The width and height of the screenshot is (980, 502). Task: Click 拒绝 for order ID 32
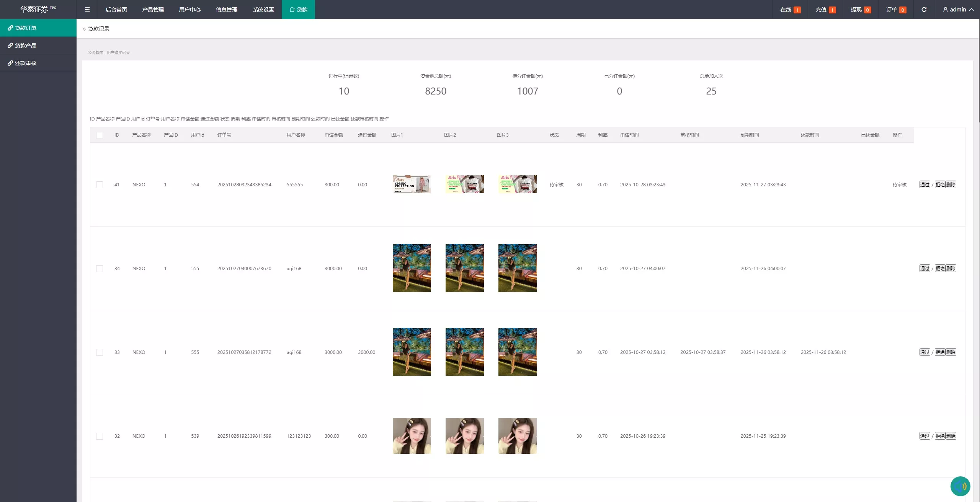[940, 436]
